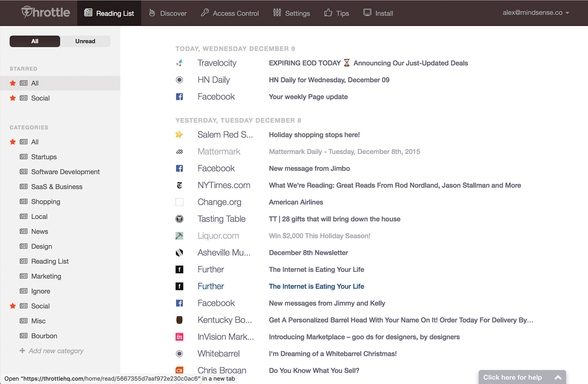Open Change.org 'American Airlines' message
Image resolution: width=588 pixels, height=384 pixels.
point(296,202)
